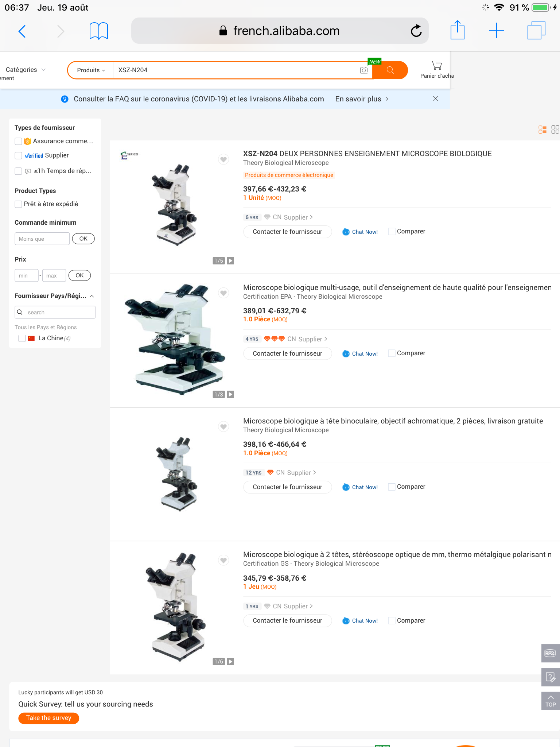560x747 pixels.
Task: Check Prêt à être expédié filter
Action: [x=18, y=204]
